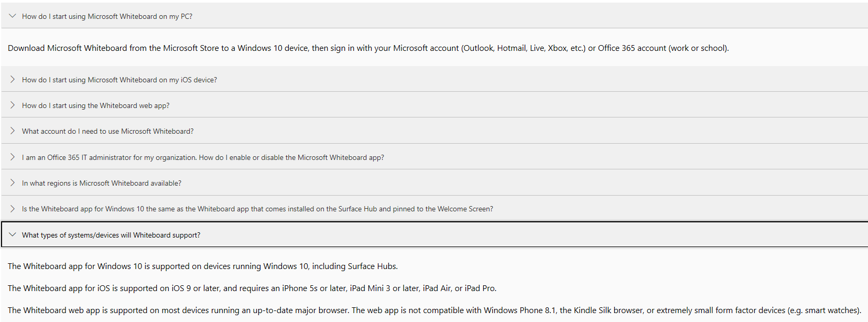The image size is (868, 322).
Task: Expand the Whiteboard web app chevron
Action: 13,105
